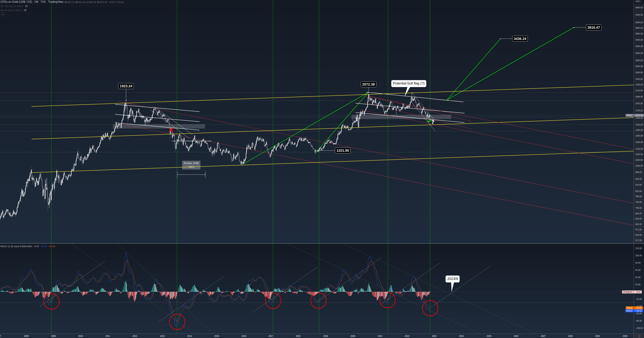Select the MACD 12 26 indicator legend
Image resolution: width=644 pixels, height=338 pixels.
[16, 246]
